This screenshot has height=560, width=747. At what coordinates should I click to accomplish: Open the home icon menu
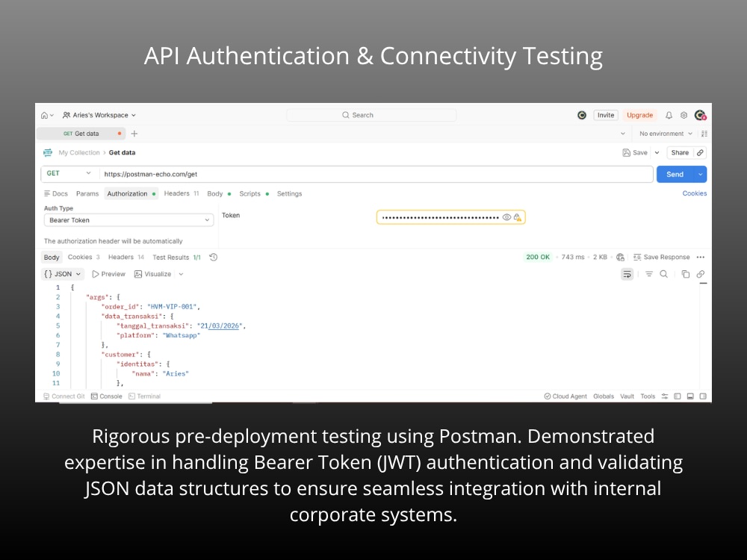point(46,115)
